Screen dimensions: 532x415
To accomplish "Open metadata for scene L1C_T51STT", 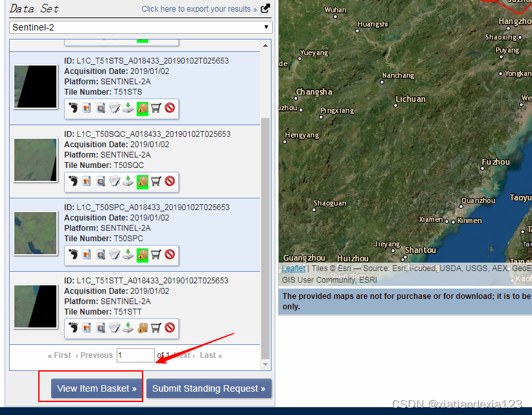I will (115, 327).
